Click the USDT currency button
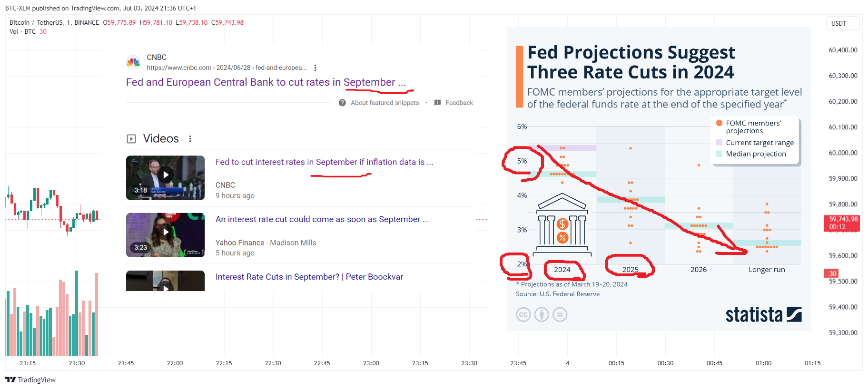The image size is (868, 389). click(x=843, y=23)
